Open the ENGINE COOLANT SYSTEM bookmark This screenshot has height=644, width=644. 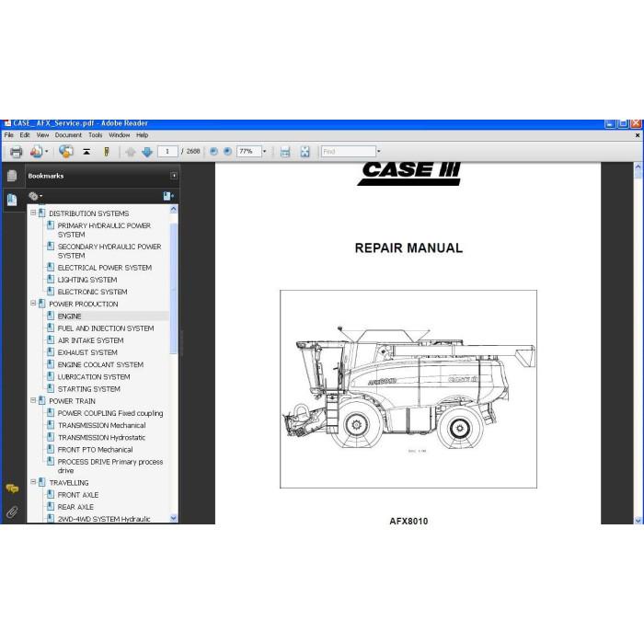[100, 364]
